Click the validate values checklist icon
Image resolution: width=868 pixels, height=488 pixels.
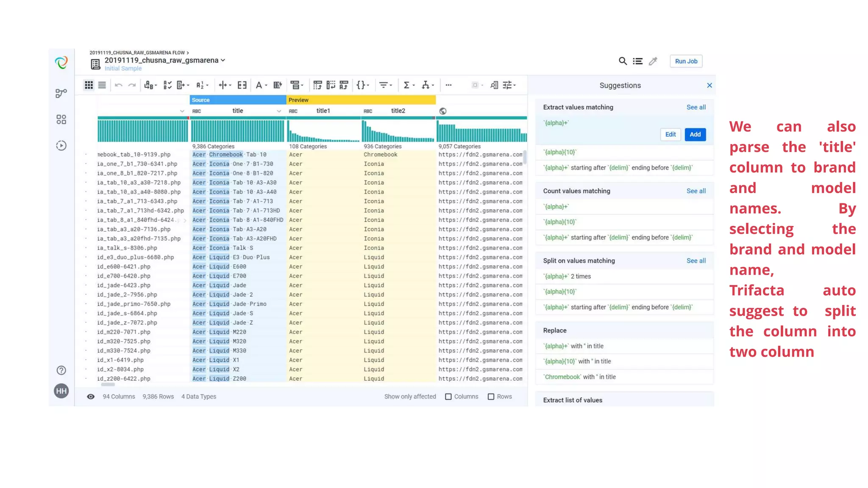[167, 85]
